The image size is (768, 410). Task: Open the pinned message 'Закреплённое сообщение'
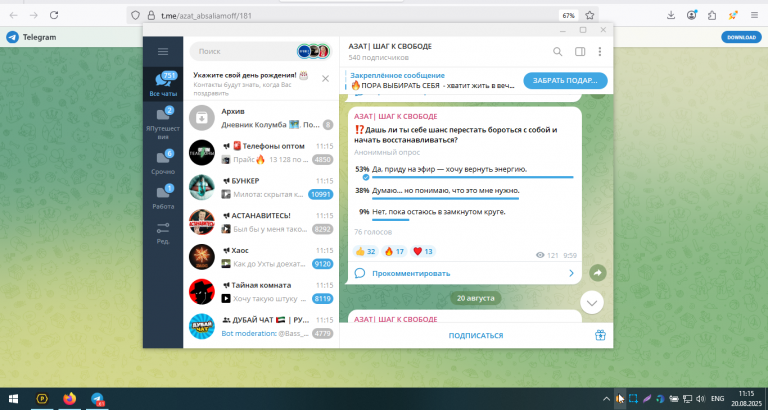432,81
